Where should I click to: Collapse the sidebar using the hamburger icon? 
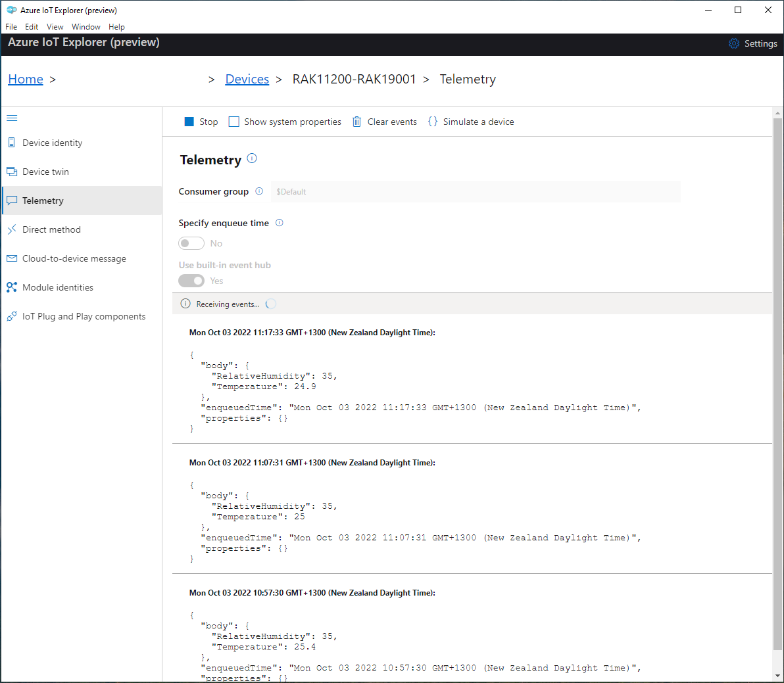tap(12, 118)
